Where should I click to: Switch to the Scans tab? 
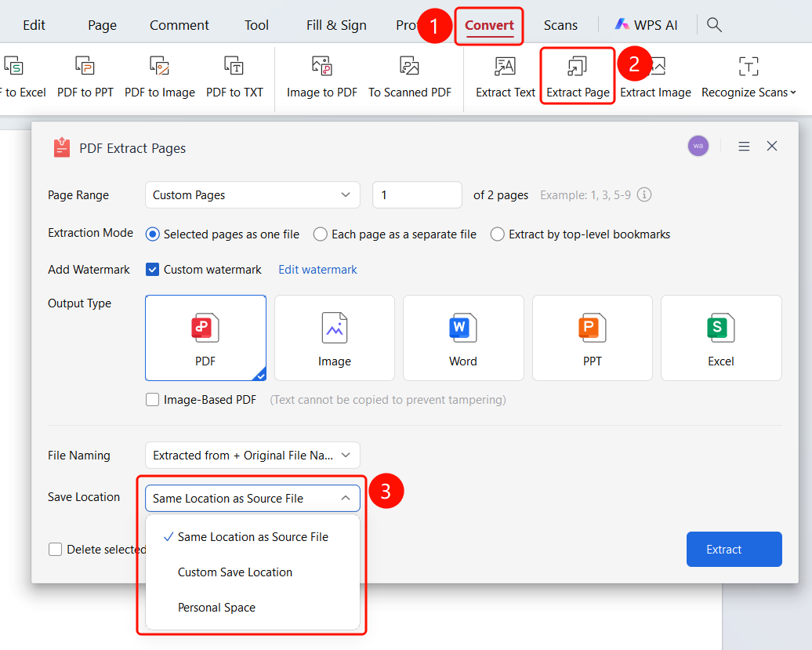click(x=560, y=25)
